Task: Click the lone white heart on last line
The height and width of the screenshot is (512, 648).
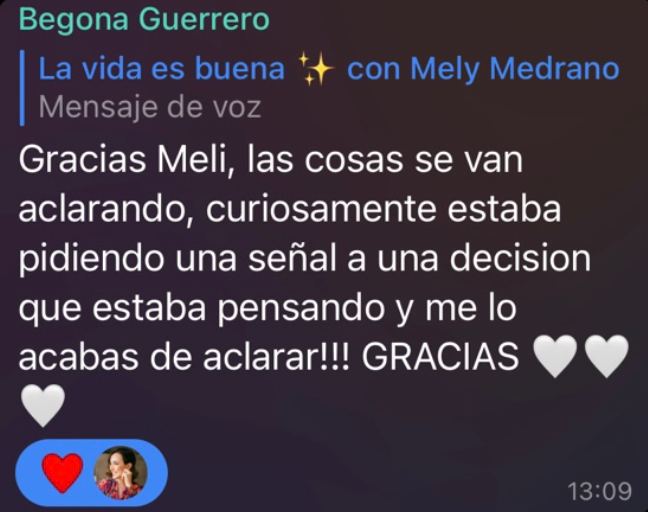Action: 43,405
